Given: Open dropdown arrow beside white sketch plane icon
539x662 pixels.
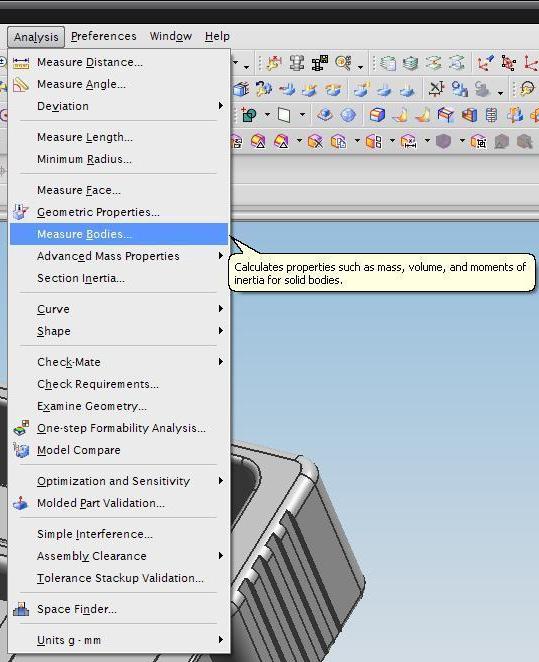Looking at the screenshot, I should pyautogui.click(x=302, y=114).
